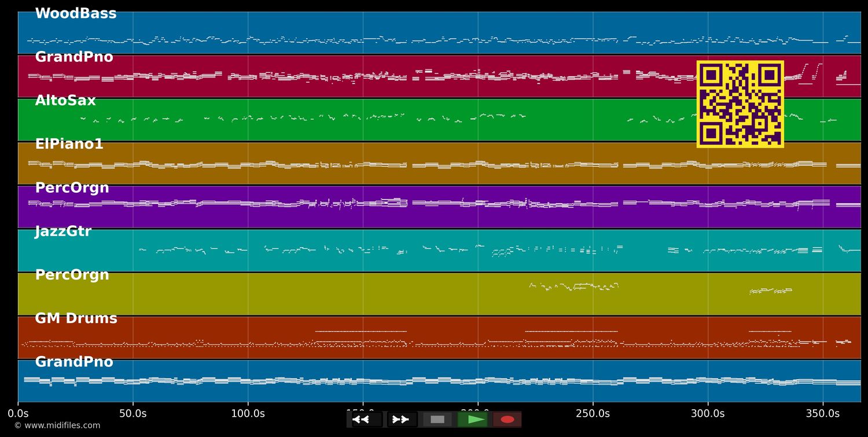This screenshot has width=868, height=437.
Task: Start playback with the green play button
Action: pos(473,420)
